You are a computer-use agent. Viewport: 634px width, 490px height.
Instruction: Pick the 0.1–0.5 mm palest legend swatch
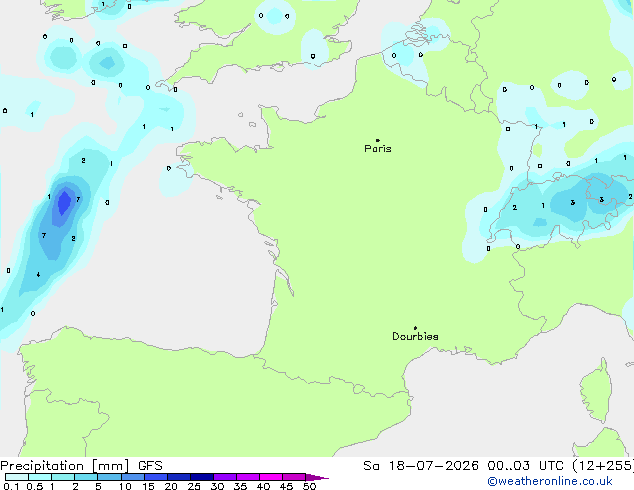click(17, 477)
